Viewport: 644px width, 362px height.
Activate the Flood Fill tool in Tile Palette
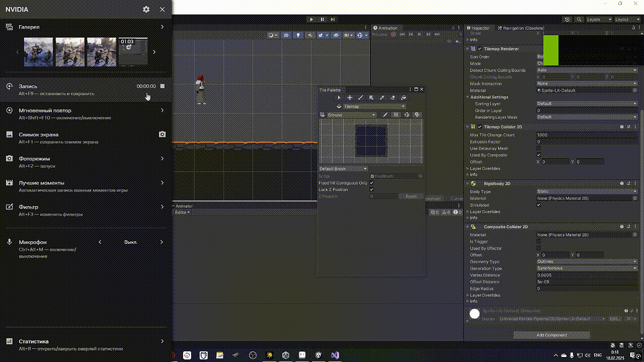(404, 97)
